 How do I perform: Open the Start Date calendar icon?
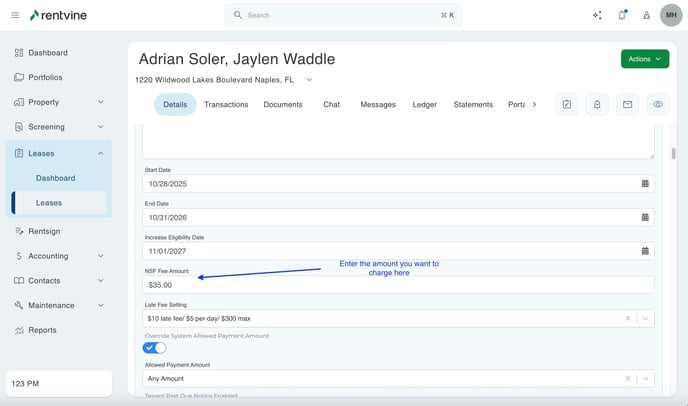[645, 184]
